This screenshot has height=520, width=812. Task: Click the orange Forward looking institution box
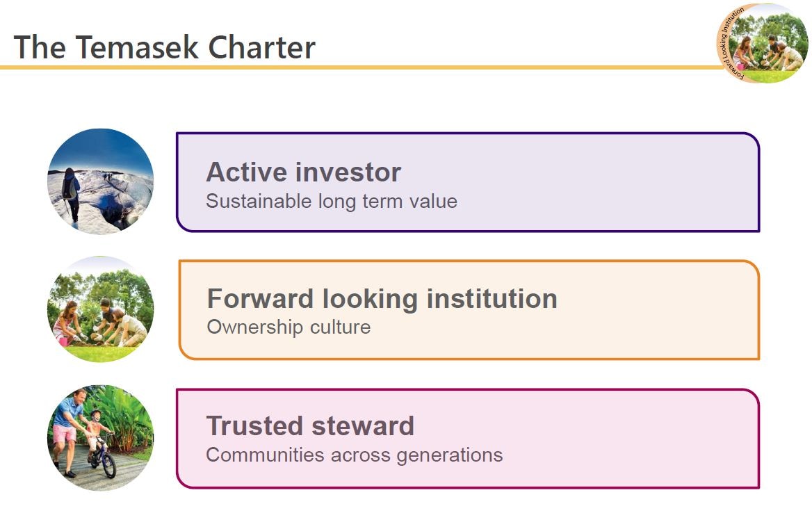coord(469,310)
